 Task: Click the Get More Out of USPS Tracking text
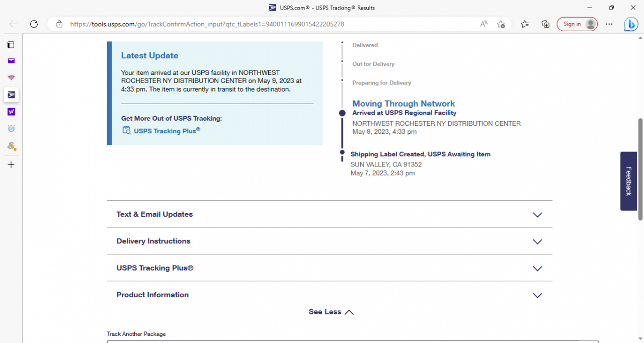(x=172, y=119)
